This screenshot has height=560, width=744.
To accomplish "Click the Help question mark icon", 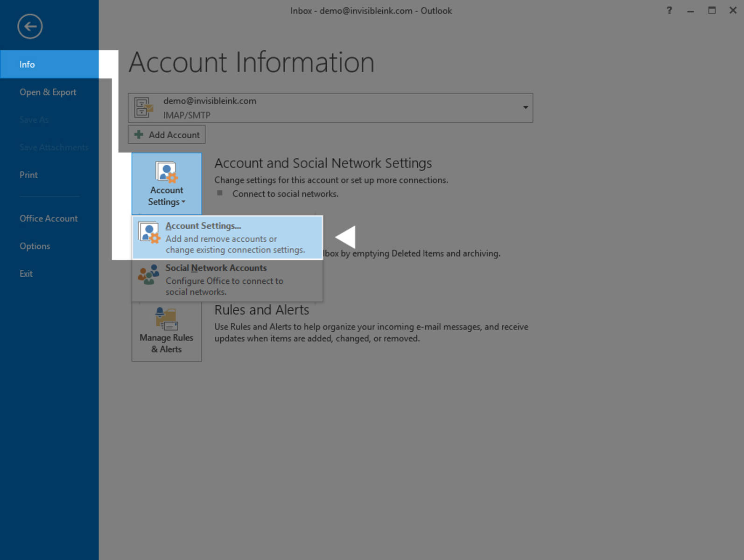I will [x=669, y=10].
